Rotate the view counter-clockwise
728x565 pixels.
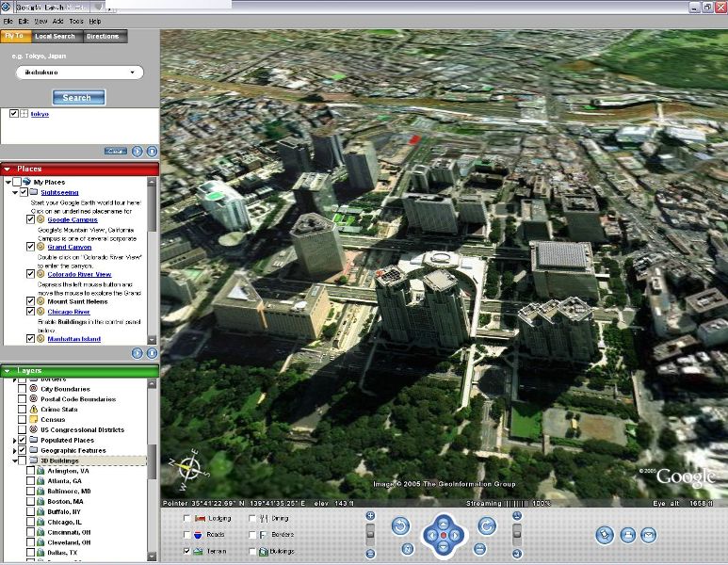pos(400,526)
